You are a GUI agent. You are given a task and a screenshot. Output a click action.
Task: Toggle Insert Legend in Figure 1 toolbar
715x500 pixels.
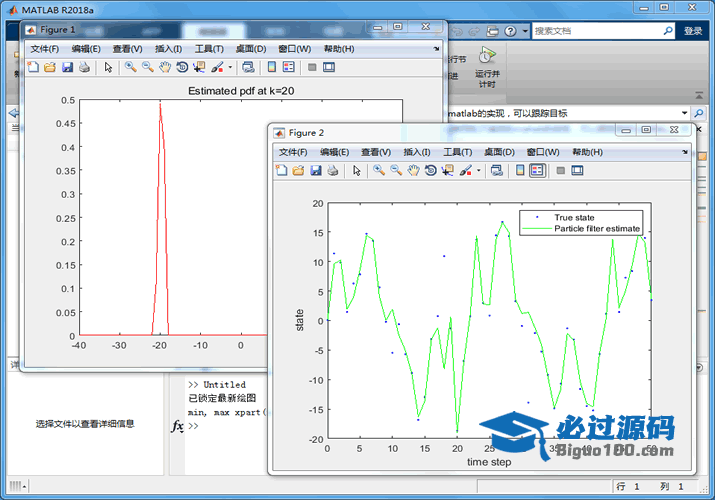click(289, 67)
